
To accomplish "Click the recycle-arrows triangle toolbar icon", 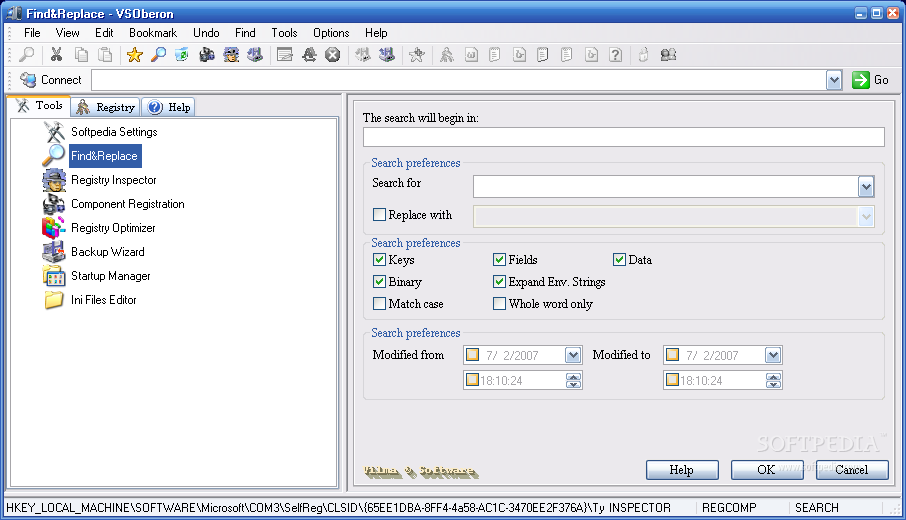I will click(309, 55).
